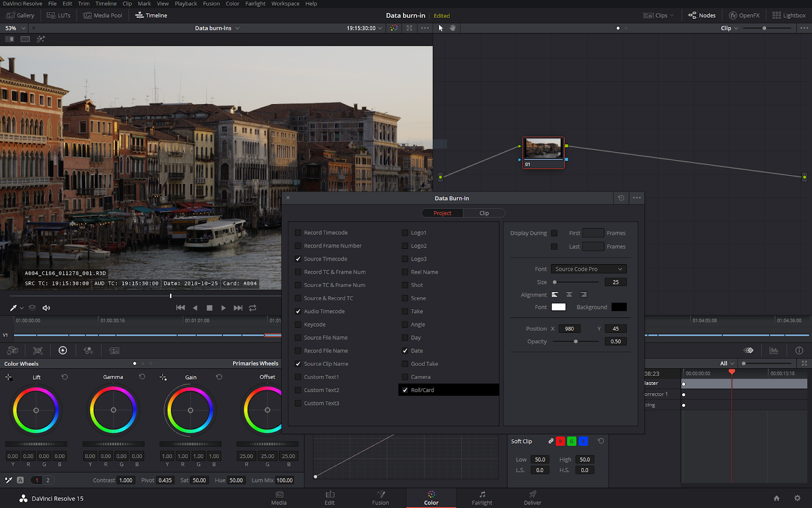Switch to the Edit page

coord(330,498)
